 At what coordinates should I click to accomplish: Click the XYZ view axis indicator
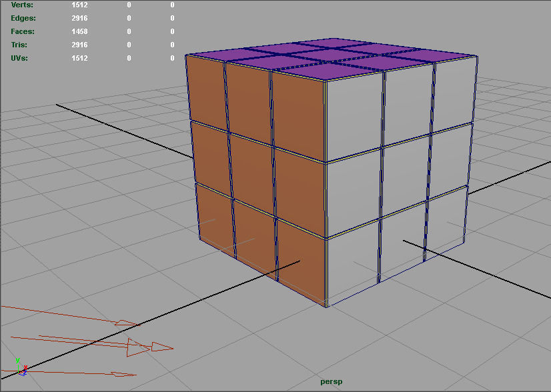21,367
